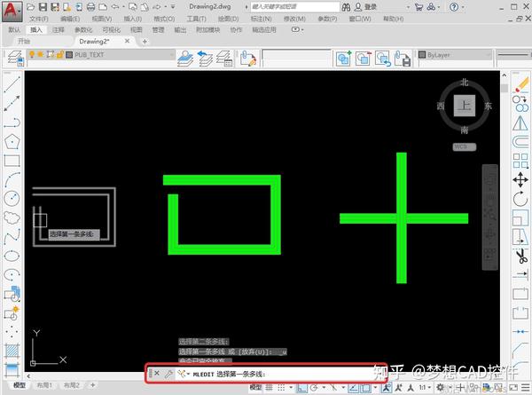Open the AutoCAD application menu
The height and width of the screenshot is (395, 532).
(12, 11)
